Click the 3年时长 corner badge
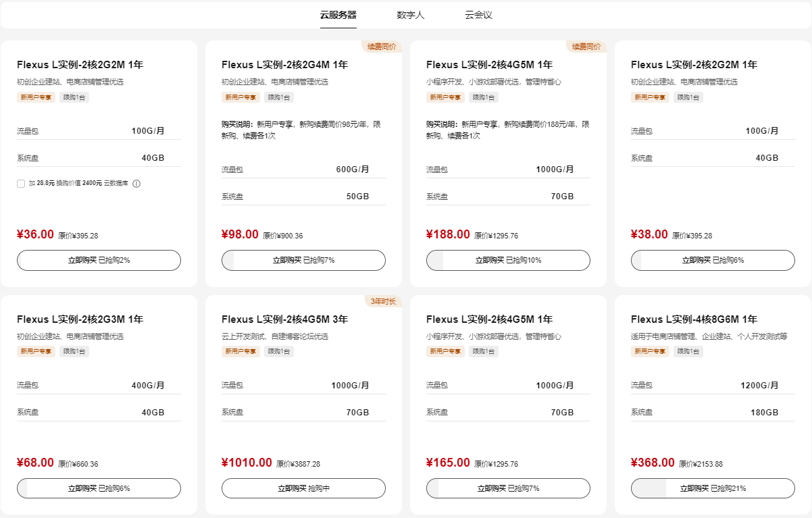 (383, 301)
